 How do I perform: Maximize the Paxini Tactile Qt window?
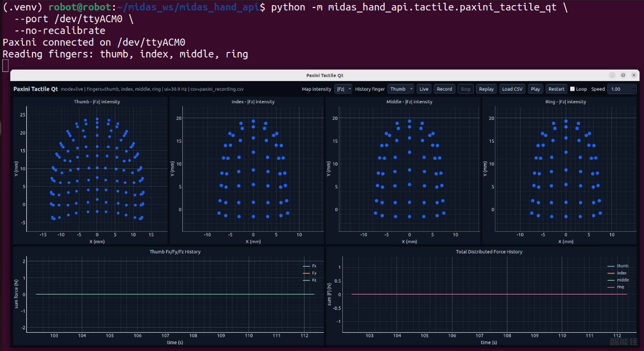click(x=623, y=75)
